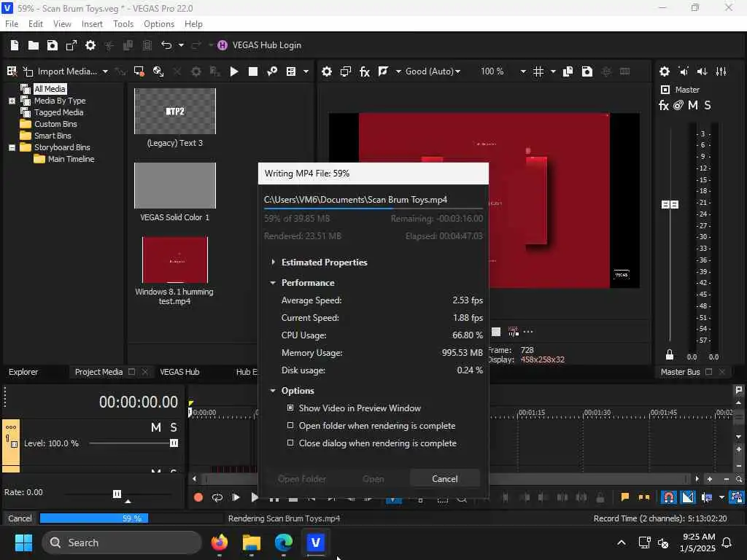Cancel rendering in Writing MP4 dialog
Screen dimensions: 747x560
point(444,479)
